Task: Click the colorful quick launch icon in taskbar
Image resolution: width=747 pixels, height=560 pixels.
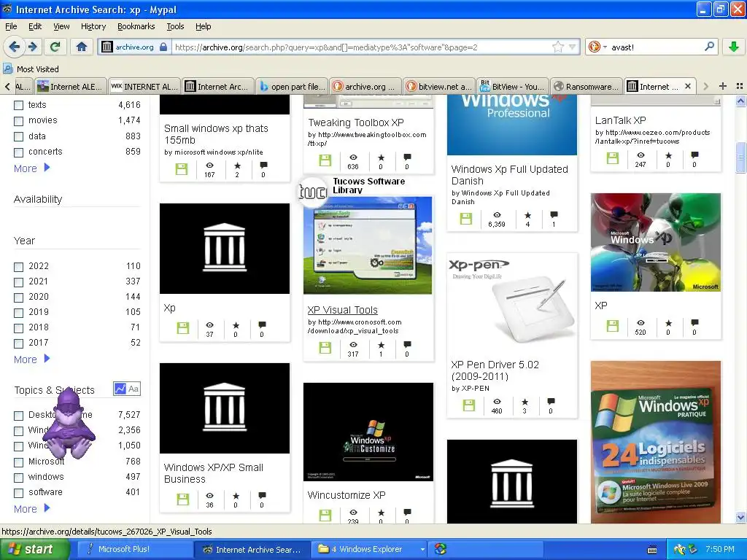Action: (441, 549)
